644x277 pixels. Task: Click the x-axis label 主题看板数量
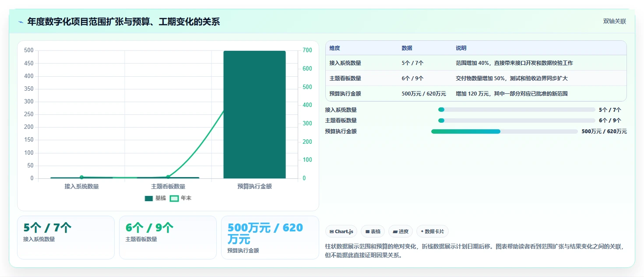[x=168, y=186]
